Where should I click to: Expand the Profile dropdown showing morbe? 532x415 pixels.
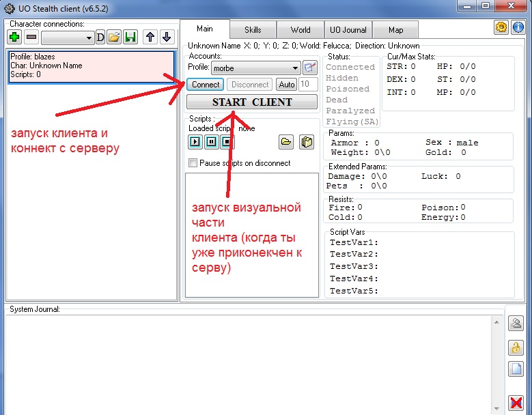[x=256, y=68]
